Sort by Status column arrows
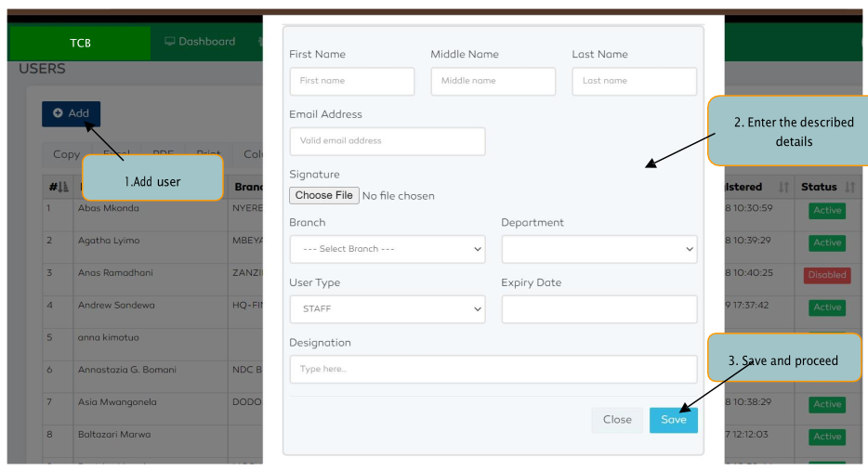 point(849,187)
